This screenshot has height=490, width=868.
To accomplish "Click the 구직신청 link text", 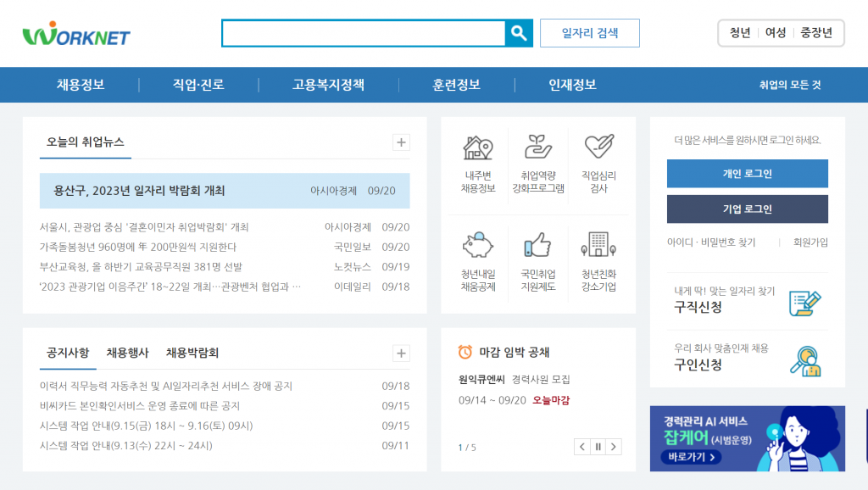I will [x=698, y=307].
